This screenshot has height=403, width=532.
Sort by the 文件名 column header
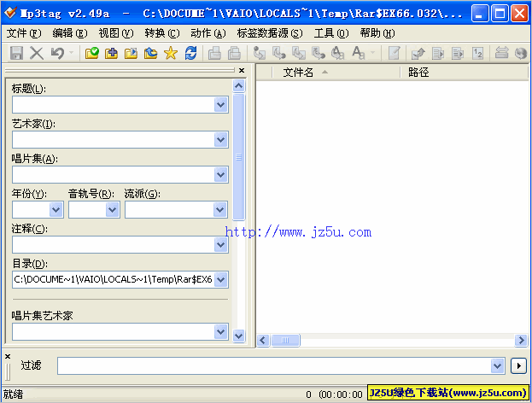pyautogui.click(x=336, y=72)
